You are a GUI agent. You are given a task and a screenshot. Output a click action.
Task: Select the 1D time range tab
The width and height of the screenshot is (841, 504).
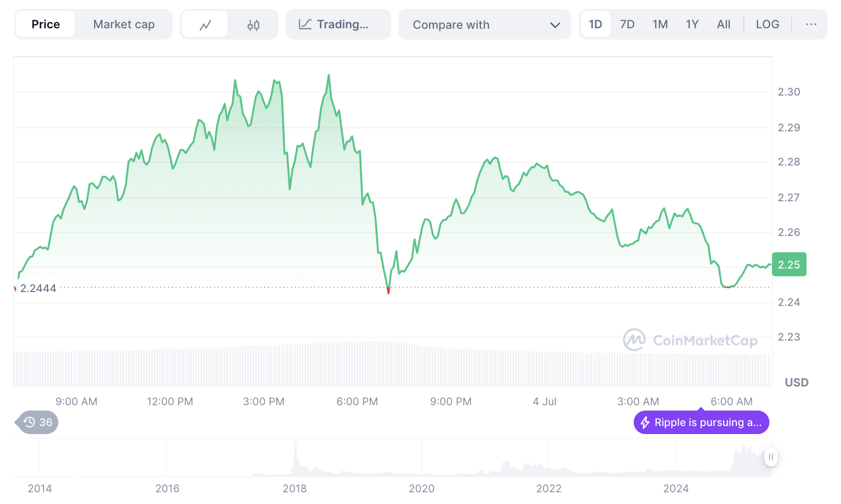[x=595, y=25]
